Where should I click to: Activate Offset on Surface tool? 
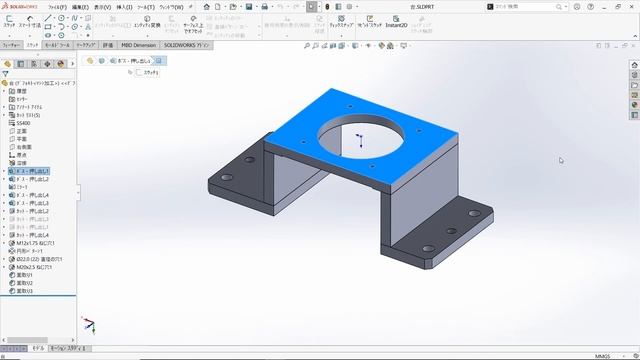[193, 24]
